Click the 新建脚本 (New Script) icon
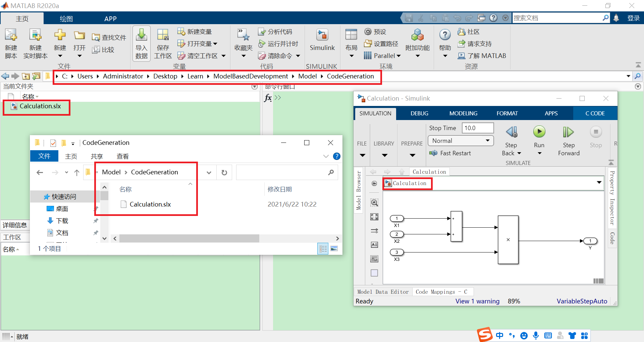This screenshot has height=342, width=644. coord(11,35)
